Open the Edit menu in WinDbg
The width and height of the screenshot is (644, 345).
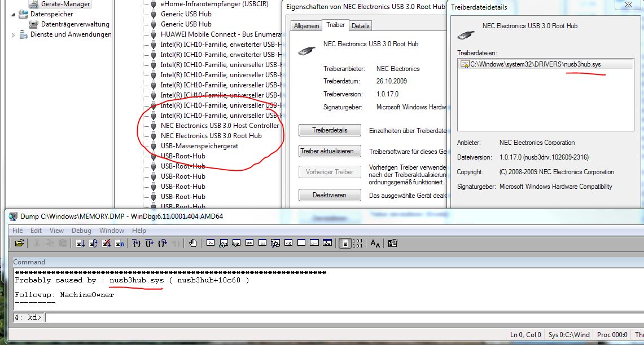click(36, 231)
